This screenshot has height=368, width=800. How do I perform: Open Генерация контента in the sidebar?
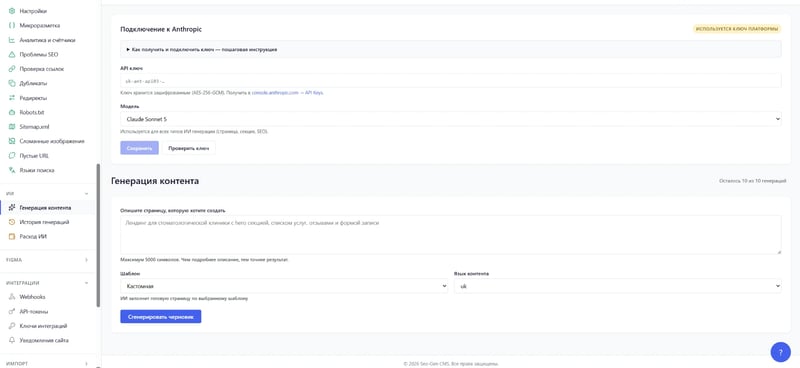click(47, 208)
